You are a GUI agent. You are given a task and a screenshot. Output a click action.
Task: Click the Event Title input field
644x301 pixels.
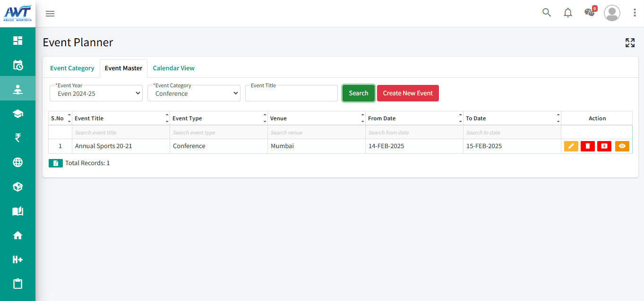click(x=291, y=94)
